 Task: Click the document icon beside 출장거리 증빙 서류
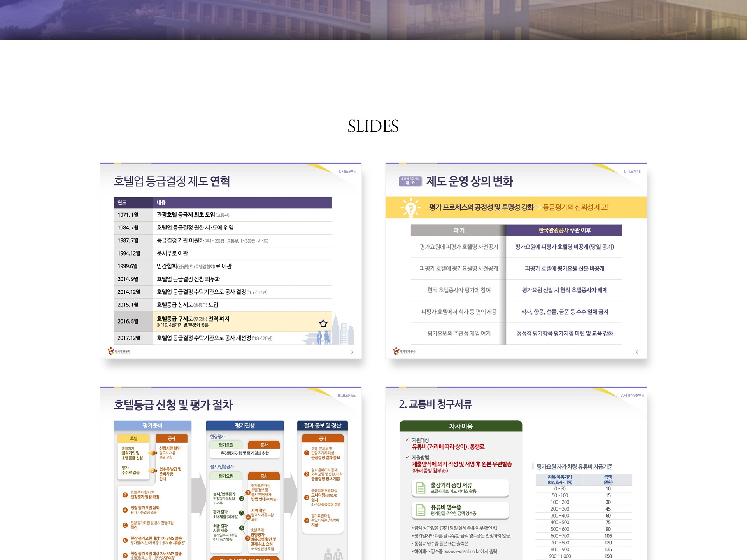pyautogui.click(x=421, y=488)
